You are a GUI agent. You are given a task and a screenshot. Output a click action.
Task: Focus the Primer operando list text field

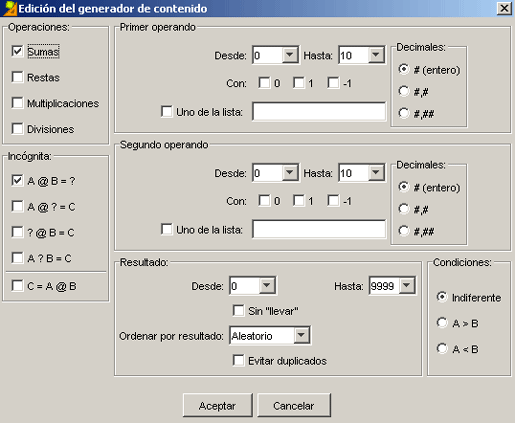coord(319,112)
